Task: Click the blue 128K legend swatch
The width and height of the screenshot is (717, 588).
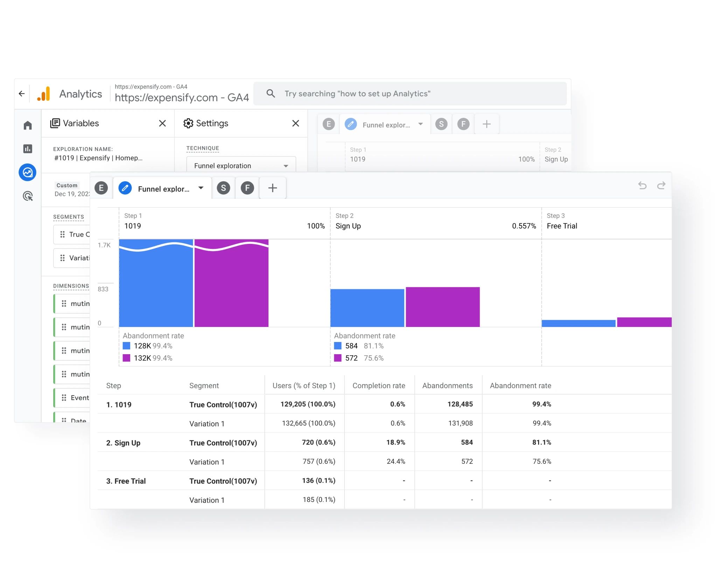Action: pyautogui.click(x=126, y=346)
